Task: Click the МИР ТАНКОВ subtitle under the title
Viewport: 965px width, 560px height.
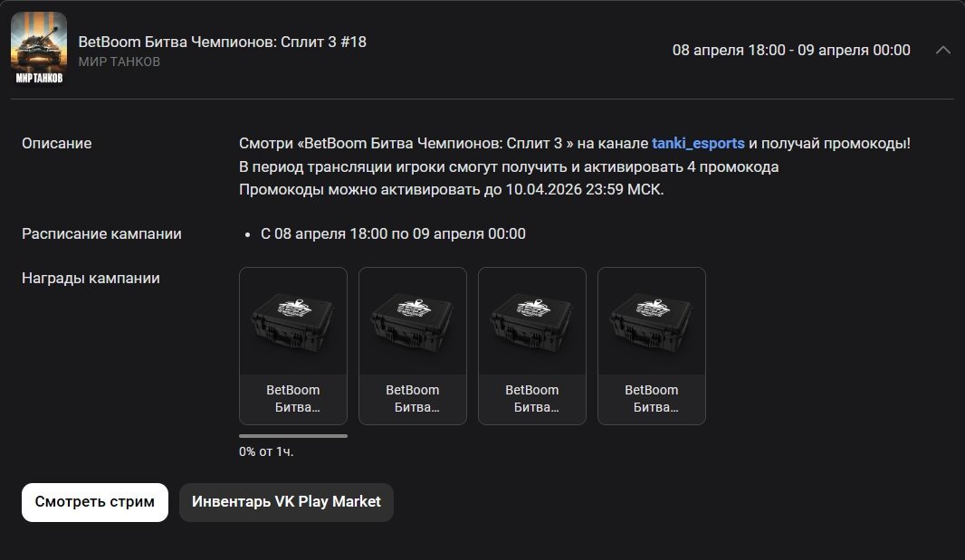Action: 119,62
